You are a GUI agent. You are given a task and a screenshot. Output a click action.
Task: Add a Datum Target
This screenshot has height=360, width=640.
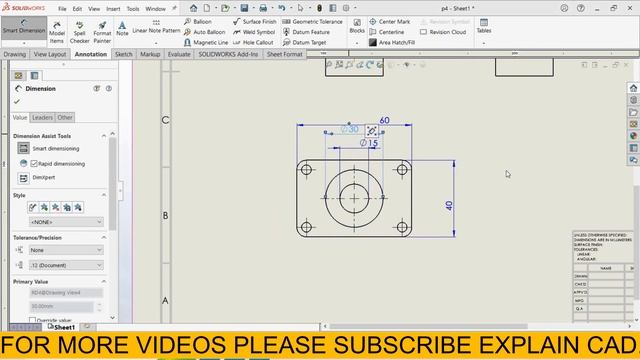click(x=304, y=42)
